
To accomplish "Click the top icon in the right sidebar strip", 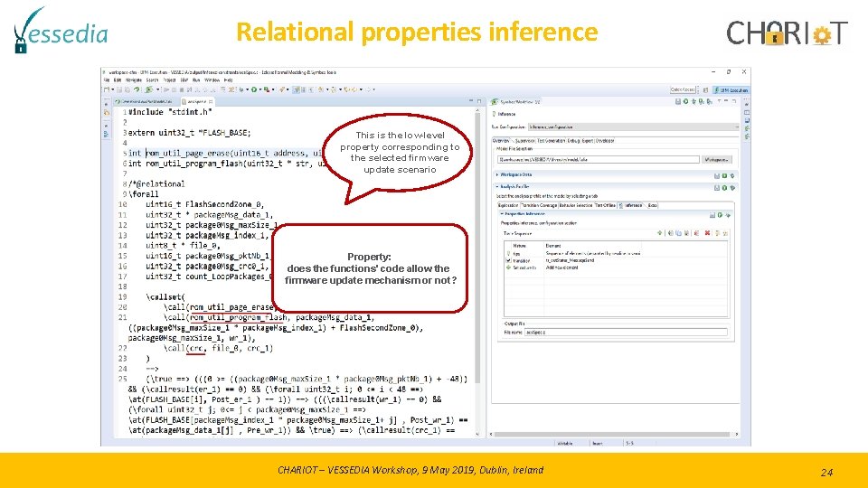I will pyautogui.click(x=747, y=103).
